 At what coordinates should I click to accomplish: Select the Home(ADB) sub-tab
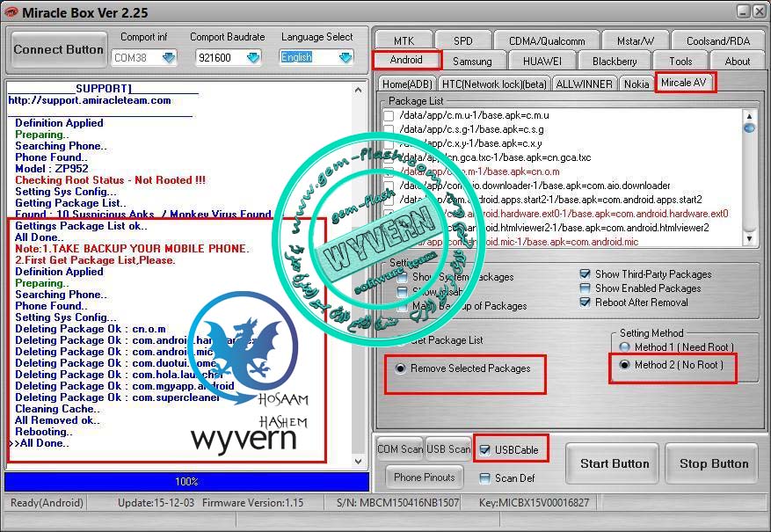tap(407, 84)
